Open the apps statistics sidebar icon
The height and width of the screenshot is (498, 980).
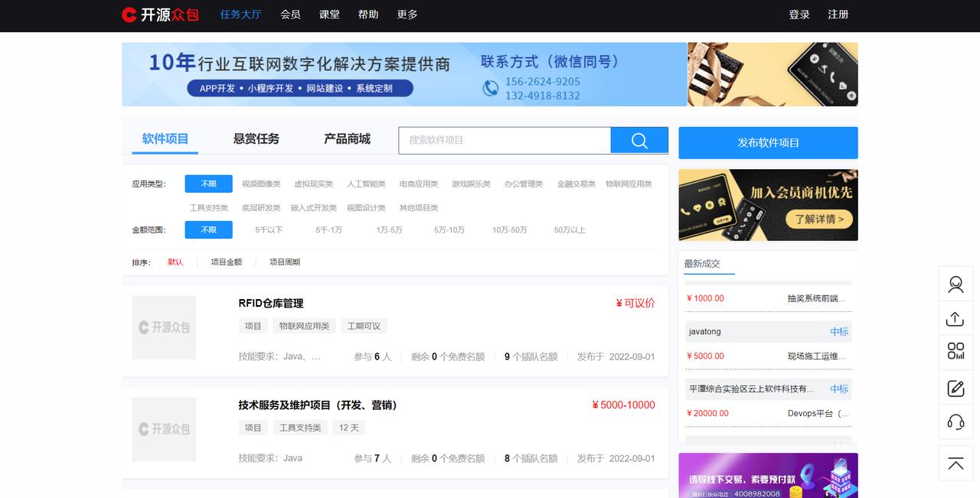tap(955, 351)
